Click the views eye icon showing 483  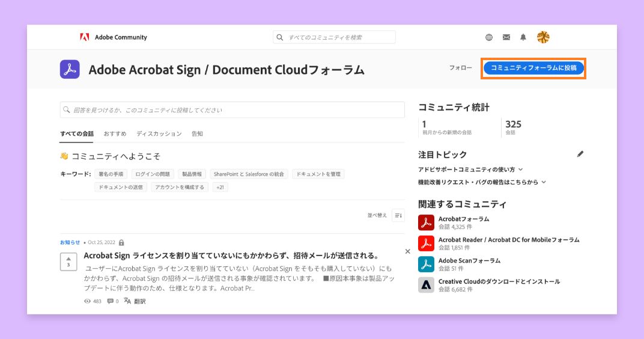[x=87, y=301]
